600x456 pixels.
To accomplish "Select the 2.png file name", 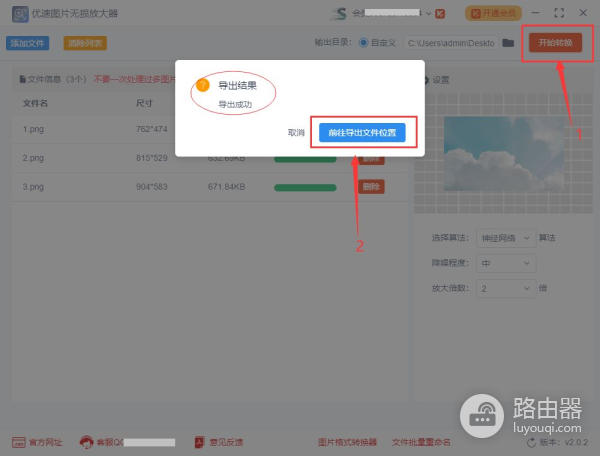I will [x=33, y=158].
